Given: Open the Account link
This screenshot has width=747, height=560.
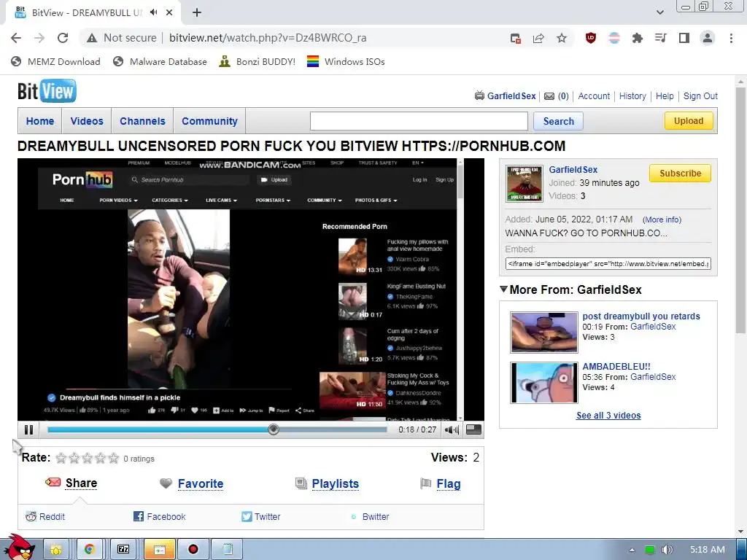Looking at the screenshot, I should pos(594,96).
